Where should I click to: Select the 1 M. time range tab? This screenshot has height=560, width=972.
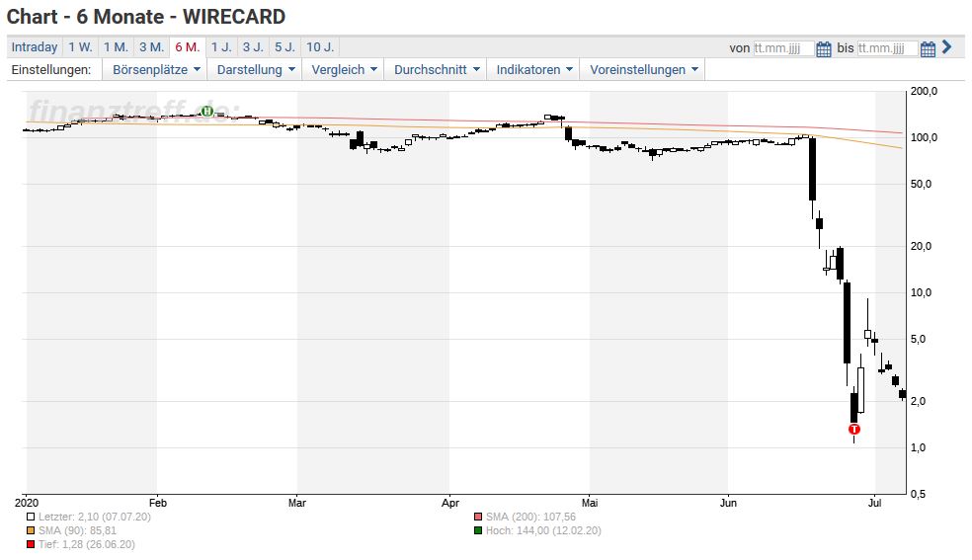116,47
